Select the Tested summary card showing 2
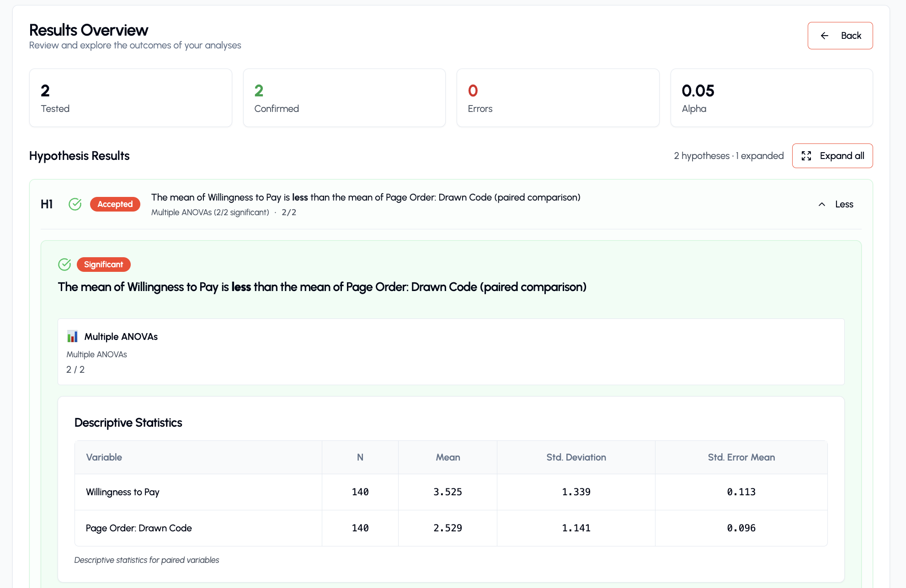This screenshot has width=906, height=588. [x=131, y=98]
